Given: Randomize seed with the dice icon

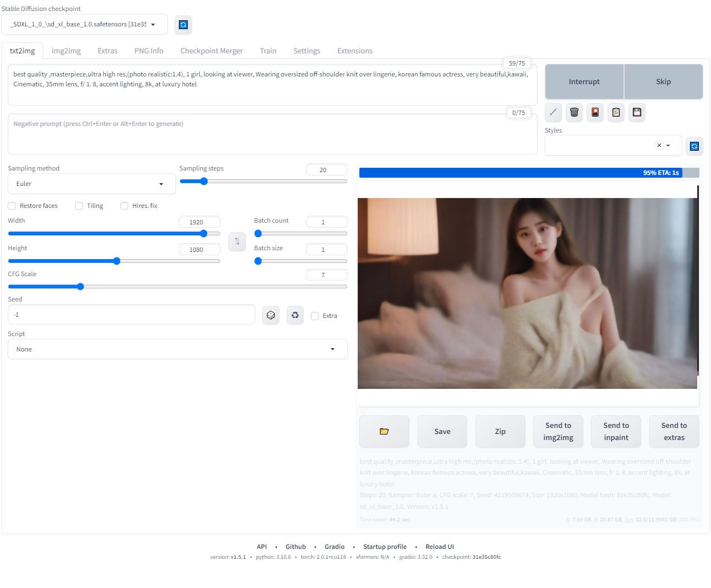Looking at the screenshot, I should click(271, 315).
